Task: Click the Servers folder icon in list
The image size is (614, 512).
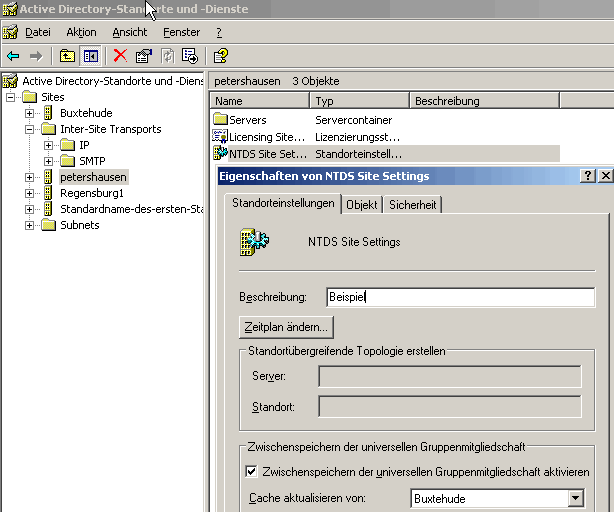Action: pos(220,119)
